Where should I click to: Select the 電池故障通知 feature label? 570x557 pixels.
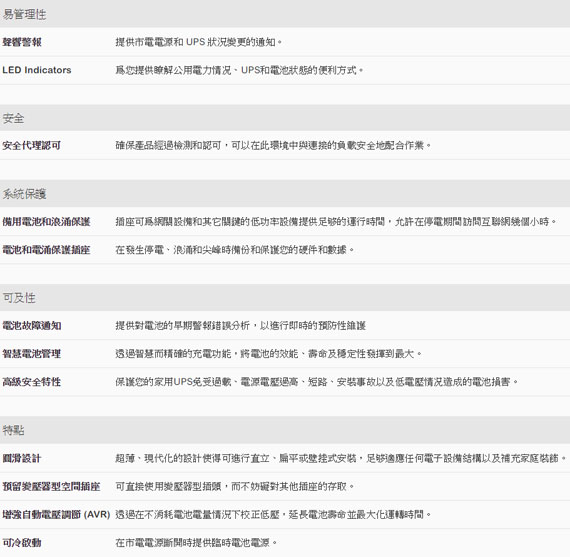(32, 325)
